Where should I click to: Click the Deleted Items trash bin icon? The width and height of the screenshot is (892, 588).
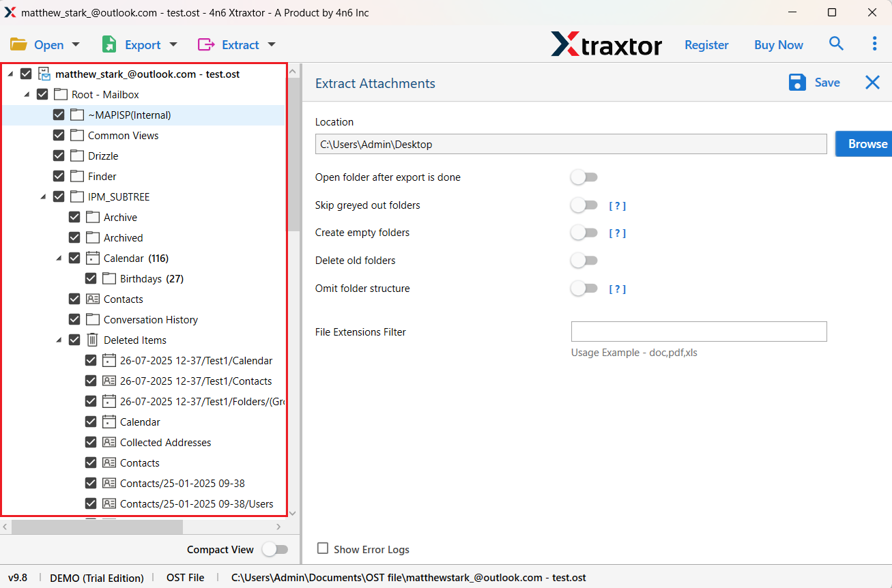point(92,340)
